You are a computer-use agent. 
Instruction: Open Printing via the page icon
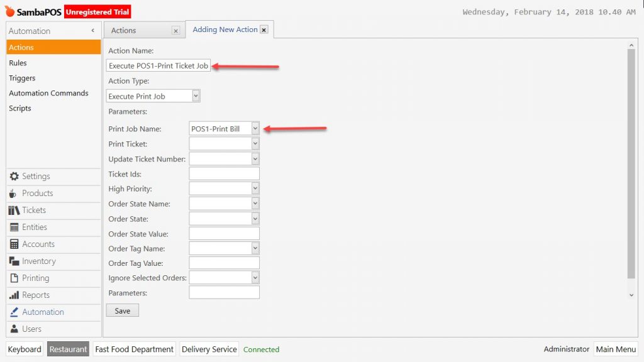[x=14, y=278]
